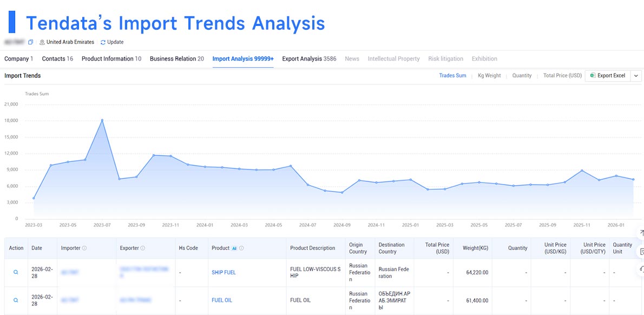Click the Unit Price (USD/KG) header
This screenshot has width=644, height=315.
click(x=555, y=248)
